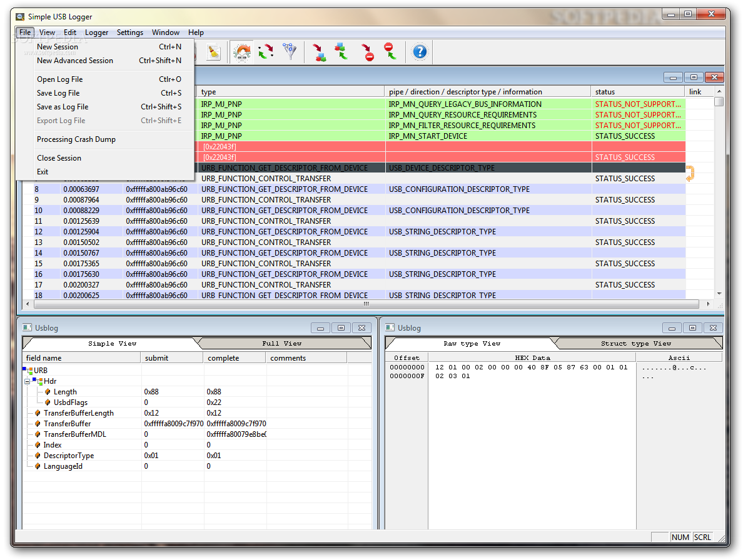This screenshot has height=560, width=743.
Task: Minimize the right Usblog panel
Action: click(672, 327)
